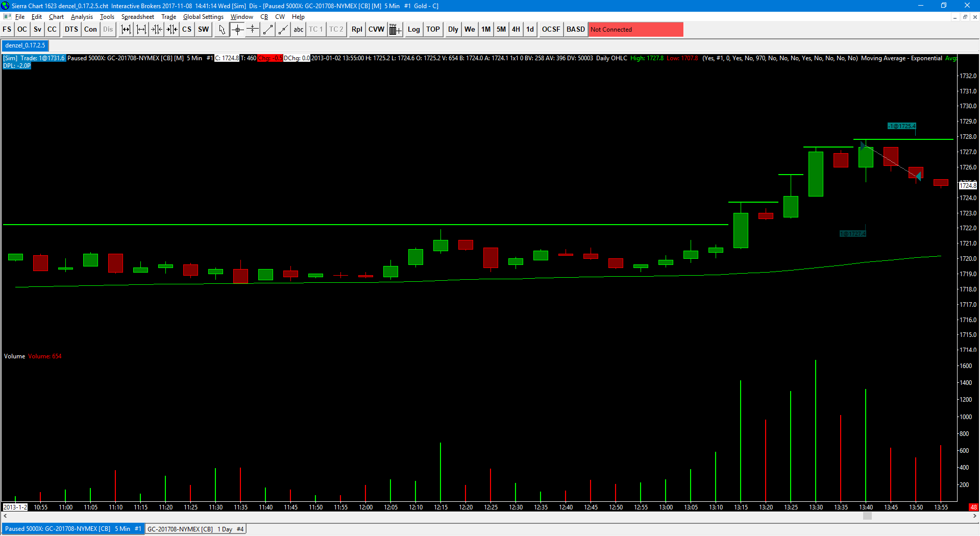Click the Not Connected status box
The width and height of the screenshot is (980, 536).
pos(635,30)
